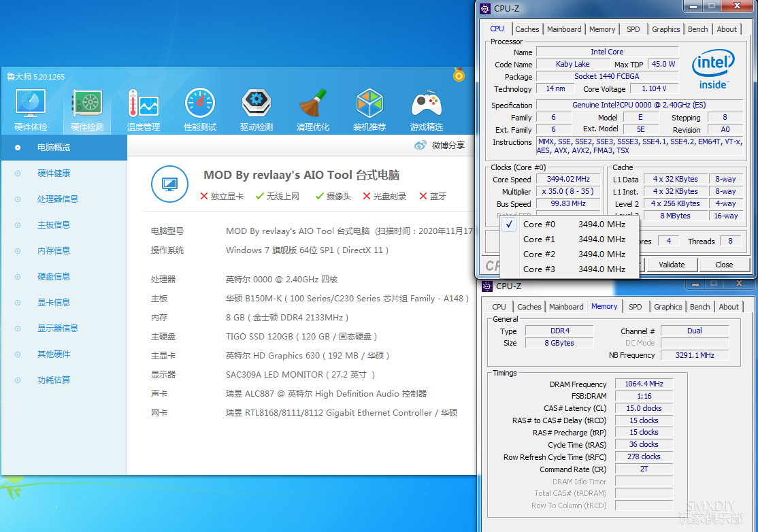This screenshot has height=532, width=758.
Task: Click the computer overview monitor icon
Action: click(169, 184)
